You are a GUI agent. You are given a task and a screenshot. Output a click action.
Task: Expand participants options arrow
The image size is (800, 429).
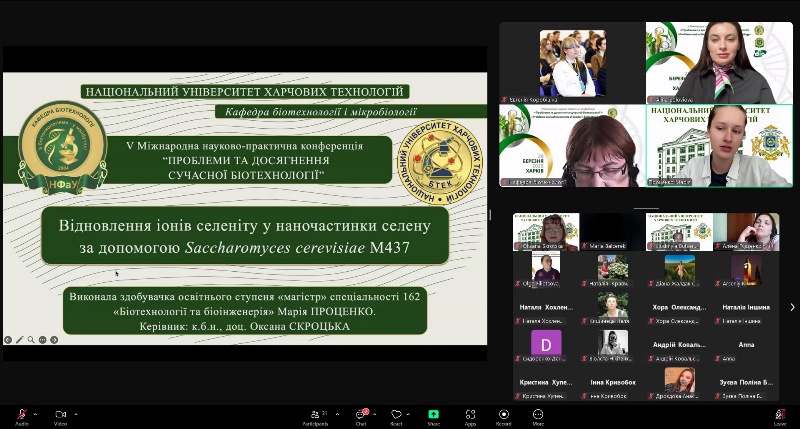click(337, 414)
